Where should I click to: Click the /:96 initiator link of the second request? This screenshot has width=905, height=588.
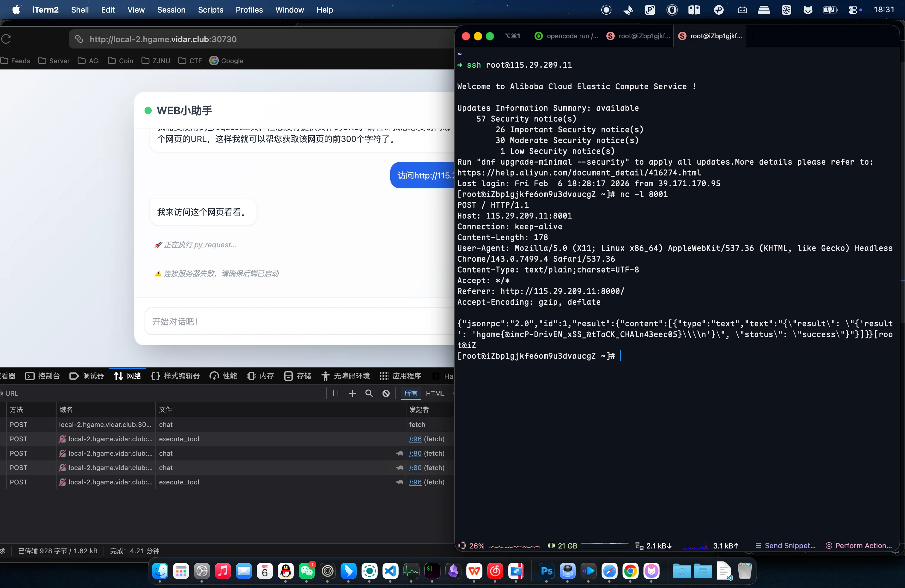(415, 439)
